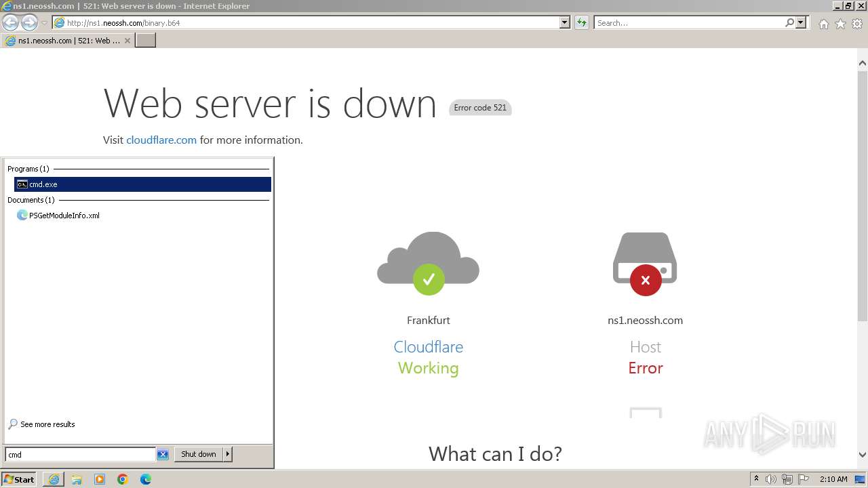868x488 pixels.
Task: Clear the Start menu search text
Action: [163, 455]
